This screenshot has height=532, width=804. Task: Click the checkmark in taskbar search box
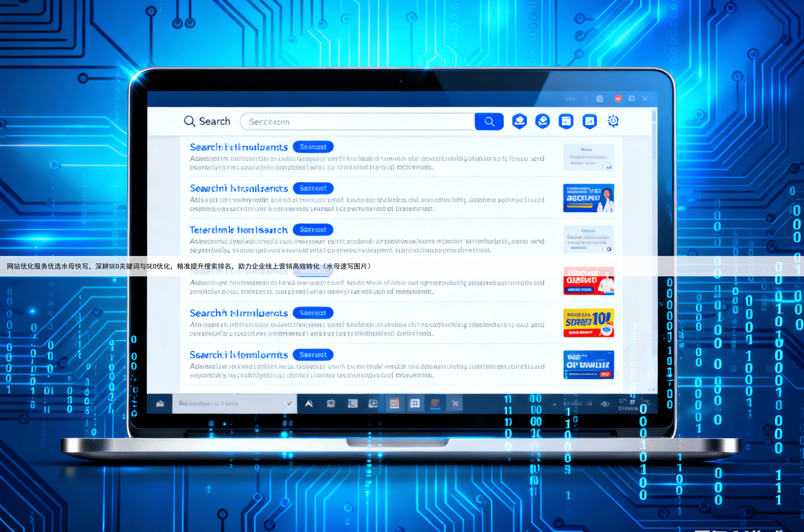289,404
